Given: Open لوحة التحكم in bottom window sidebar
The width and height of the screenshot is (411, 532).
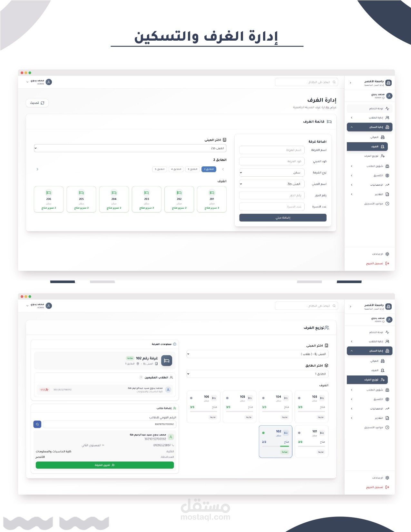Looking at the screenshot, I should pyautogui.click(x=369, y=332).
